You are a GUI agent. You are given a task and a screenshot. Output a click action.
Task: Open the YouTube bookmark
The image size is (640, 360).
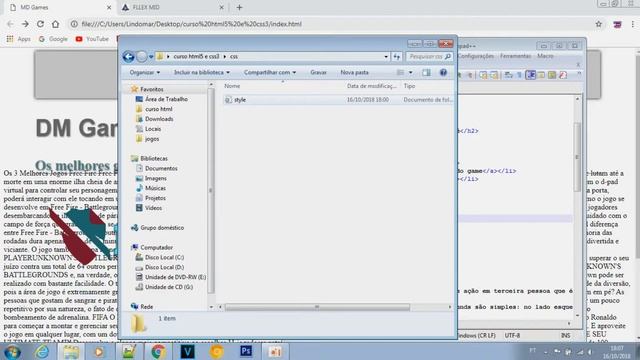coord(92,39)
